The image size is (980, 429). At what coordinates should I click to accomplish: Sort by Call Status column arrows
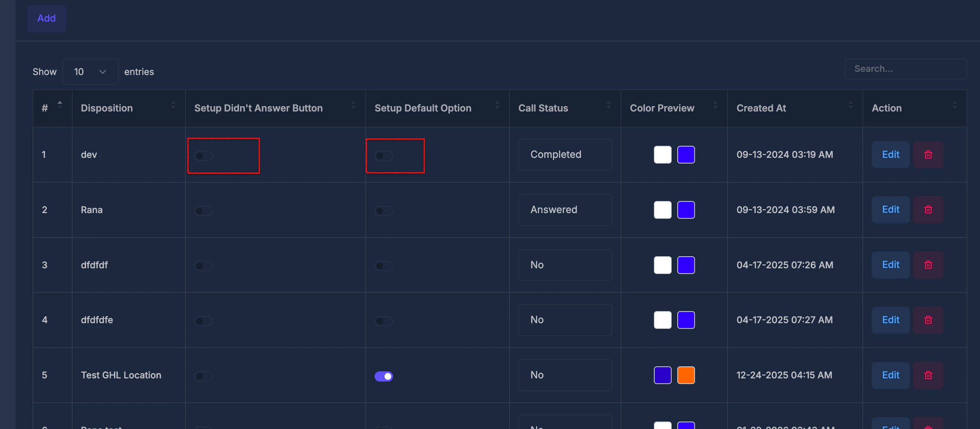click(x=608, y=105)
